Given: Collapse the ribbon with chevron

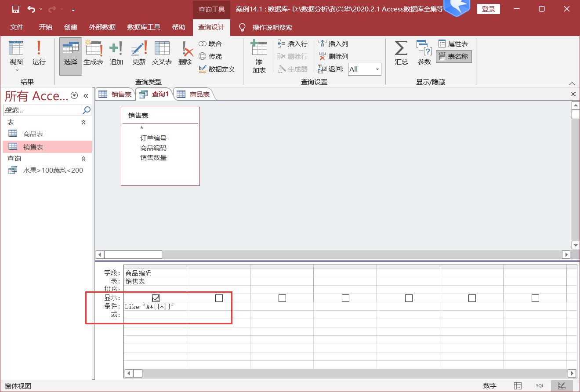Looking at the screenshot, I should 572,83.
